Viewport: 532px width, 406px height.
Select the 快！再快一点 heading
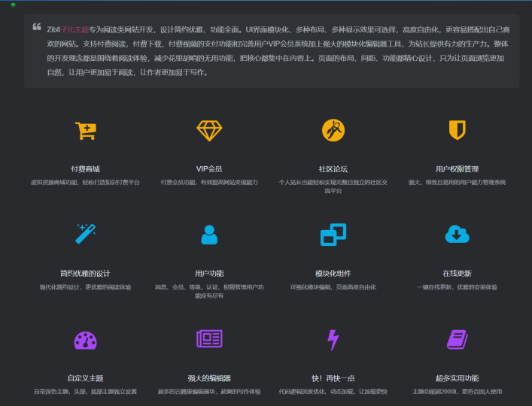(x=333, y=378)
